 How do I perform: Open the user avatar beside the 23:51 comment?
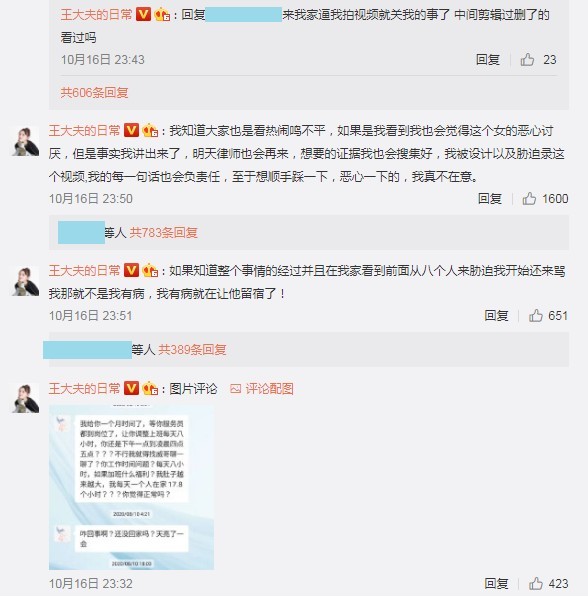pyautogui.click(x=25, y=281)
